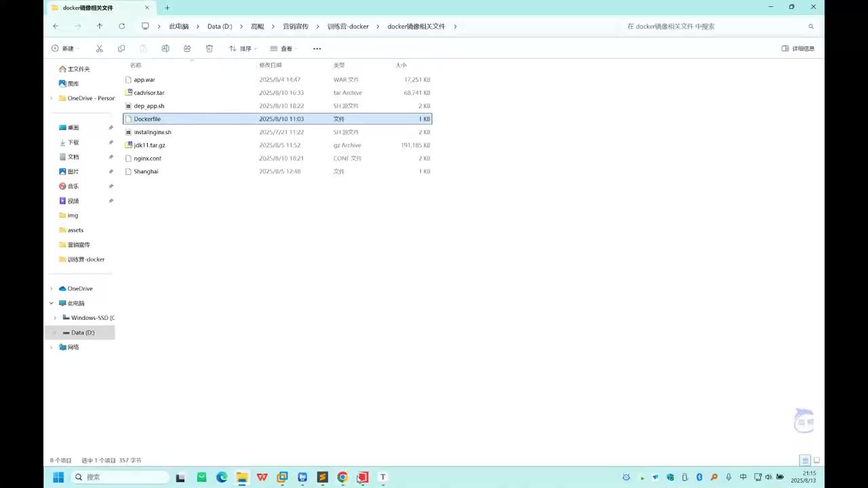Click the Rename icon in toolbar
The height and width of the screenshot is (488, 868).
[x=165, y=48]
